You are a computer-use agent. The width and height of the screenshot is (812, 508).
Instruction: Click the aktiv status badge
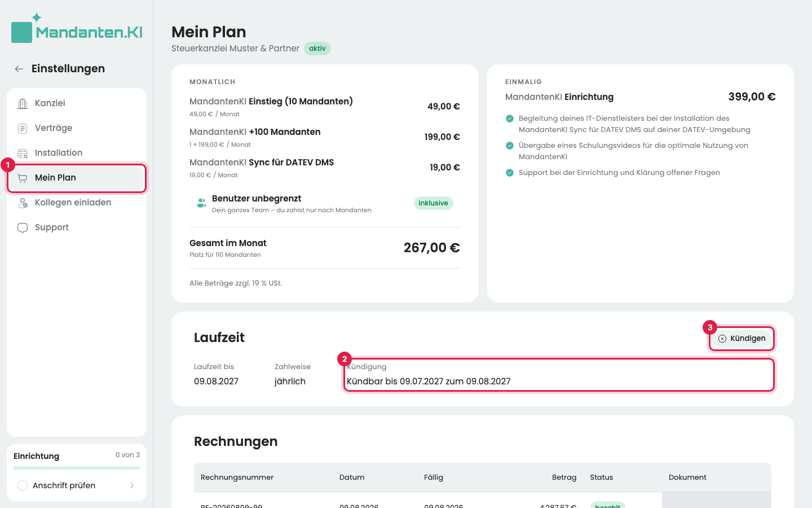[x=317, y=49]
